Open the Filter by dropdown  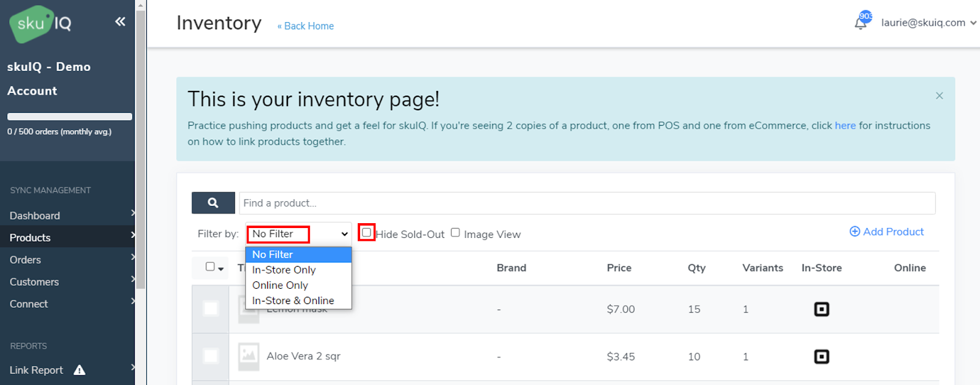click(299, 234)
